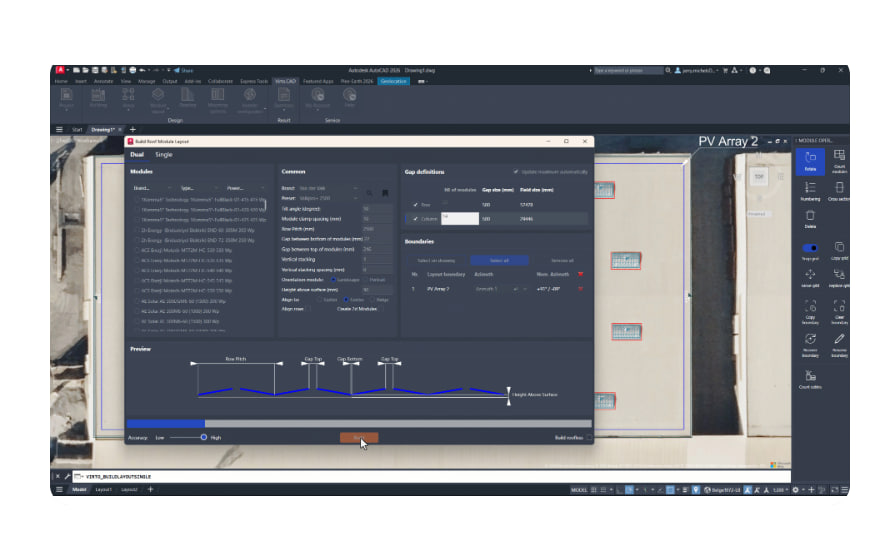Viewport: 895px width, 548px height.
Task: Click the red delete-all icon in Boundaries header
Action: [x=580, y=275]
